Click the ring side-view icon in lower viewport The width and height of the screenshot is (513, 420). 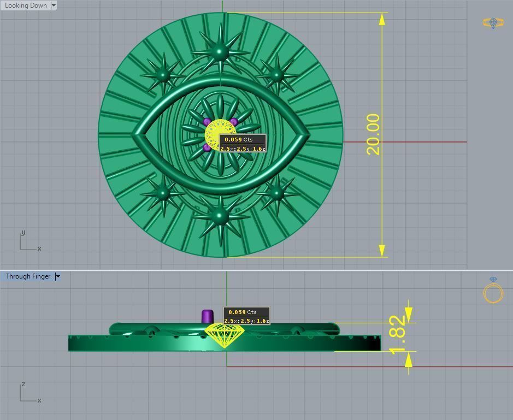coord(493,290)
